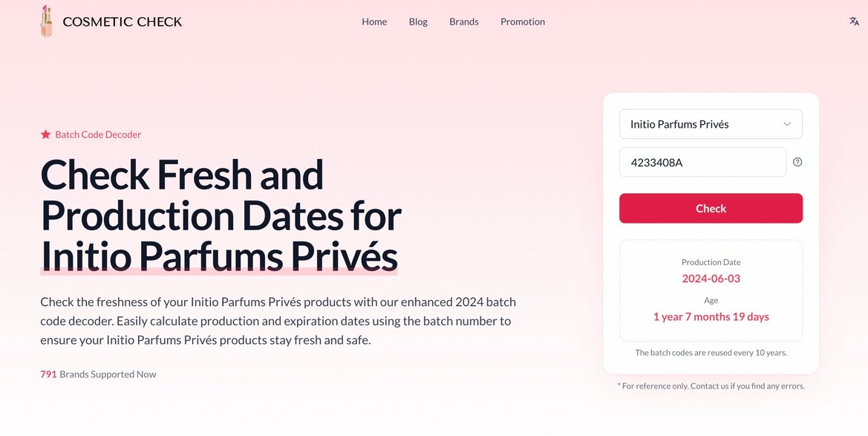Click the 'For reference only' disclaimer
This screenshot has width=868, height=436.
[711, 386]
